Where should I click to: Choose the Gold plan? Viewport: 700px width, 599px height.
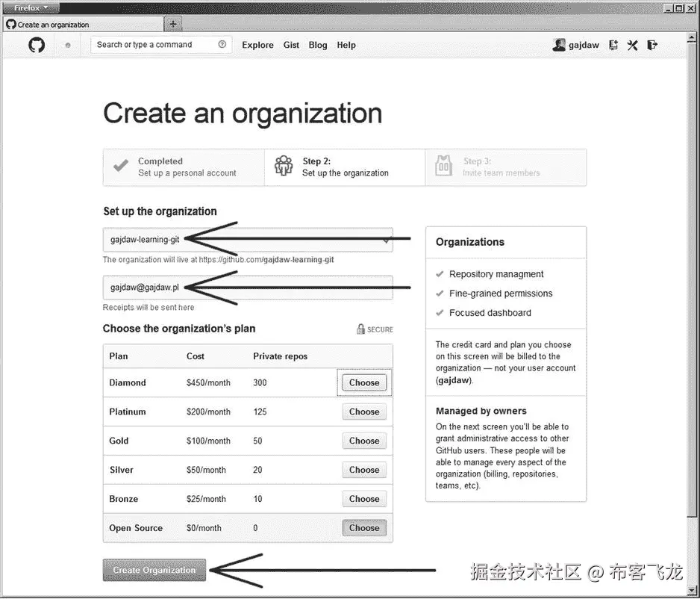(x=364, y=441)
